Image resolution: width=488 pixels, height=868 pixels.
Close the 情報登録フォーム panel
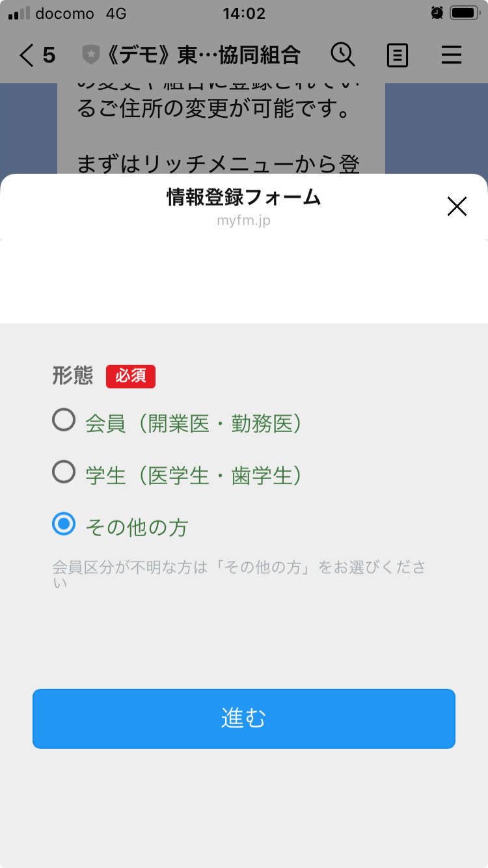[x=457, y=206]
